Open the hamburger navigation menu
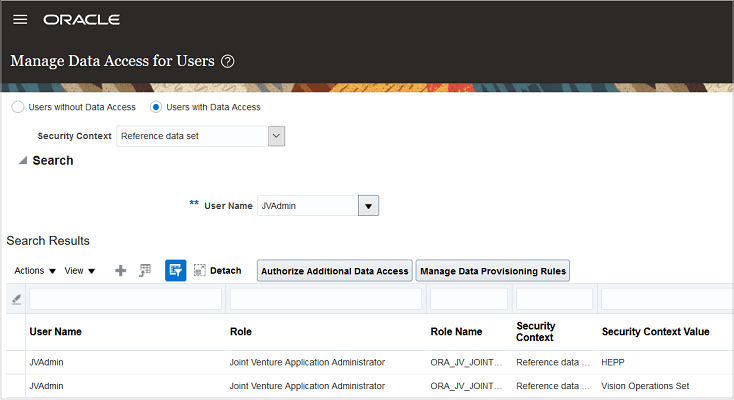 (20, 20)
